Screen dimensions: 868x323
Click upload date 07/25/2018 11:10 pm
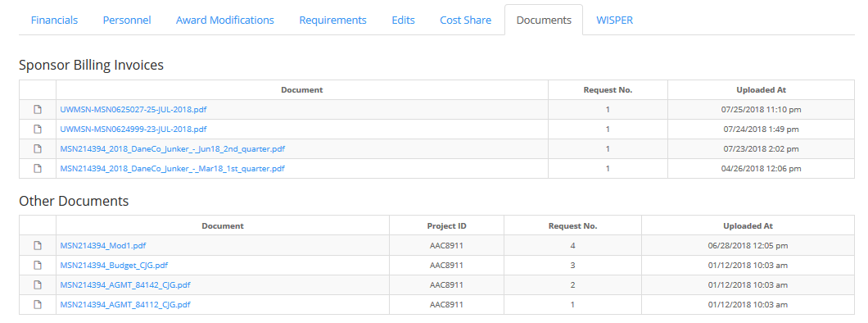coord(762,110)
